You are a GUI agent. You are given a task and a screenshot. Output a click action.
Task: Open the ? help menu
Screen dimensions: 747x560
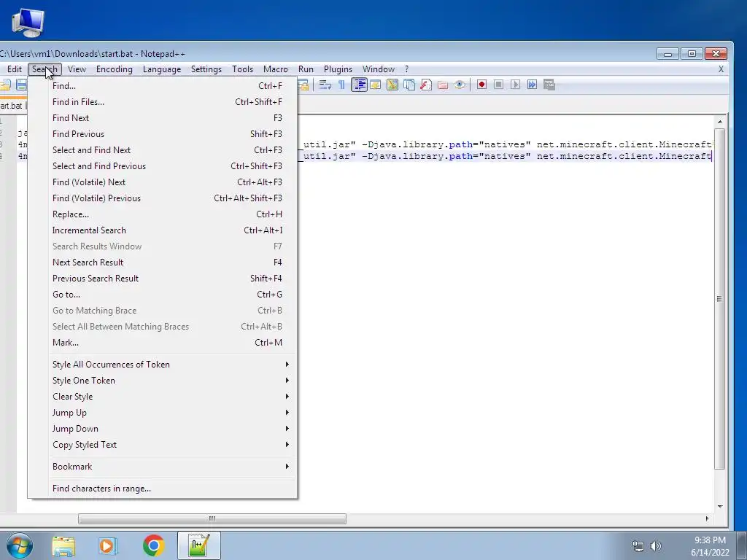pyautogui.click(x=406, y=69)
